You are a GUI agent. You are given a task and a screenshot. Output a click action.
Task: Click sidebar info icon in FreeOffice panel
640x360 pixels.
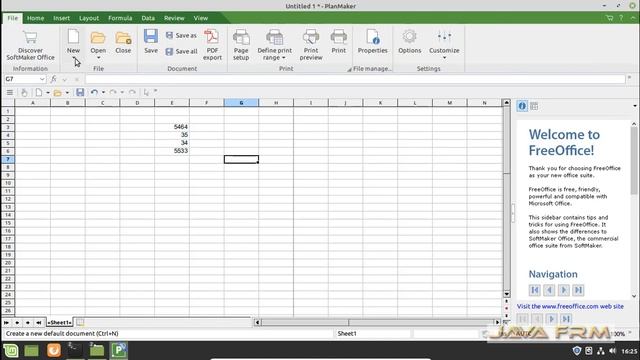(522, 106)
